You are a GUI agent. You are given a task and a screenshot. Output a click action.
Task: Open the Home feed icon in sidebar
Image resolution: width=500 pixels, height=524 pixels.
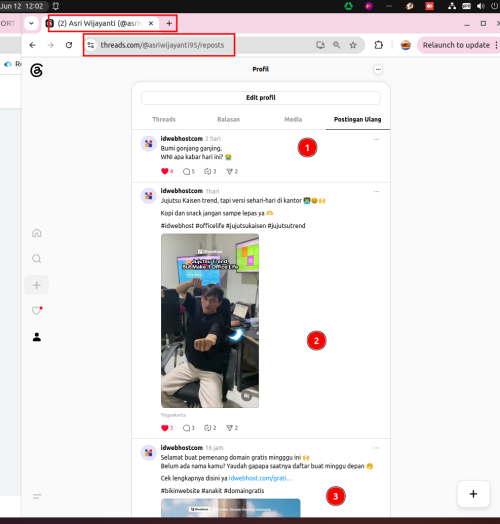coord(37,233)
